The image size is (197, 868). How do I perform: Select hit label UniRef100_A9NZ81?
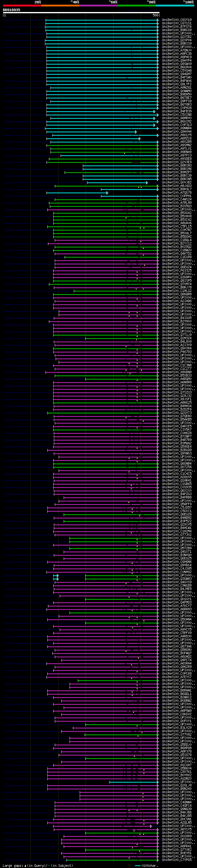(x=177, y=88)
